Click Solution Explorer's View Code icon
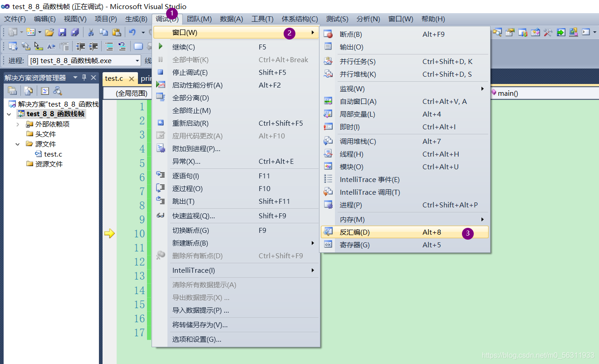This screenshot has height=364, width=599. tap(45, 91)
